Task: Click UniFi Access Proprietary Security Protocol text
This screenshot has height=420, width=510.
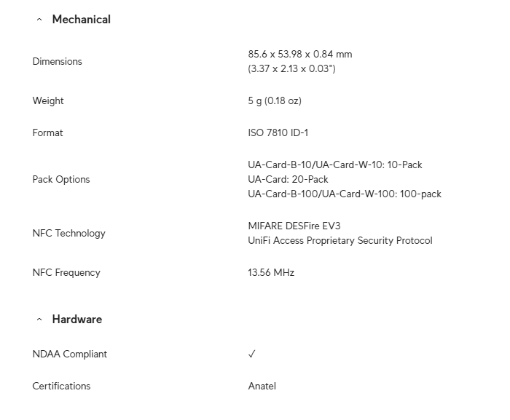Action: [x=340, y=240]
